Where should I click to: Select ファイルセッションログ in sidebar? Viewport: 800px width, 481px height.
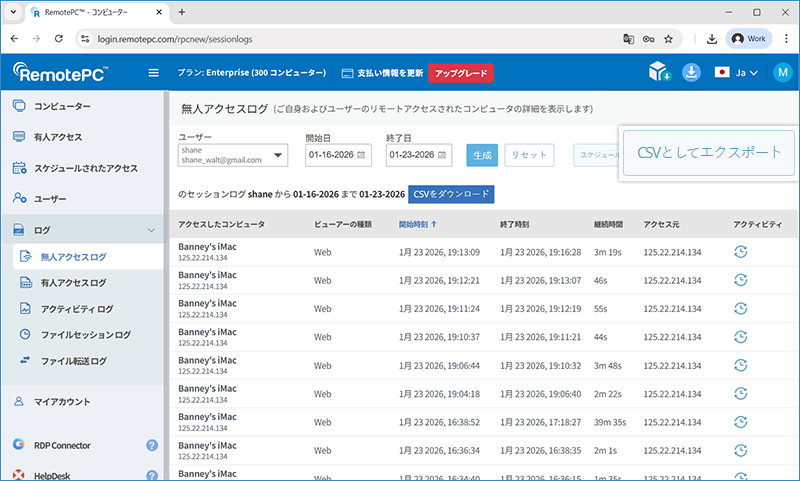[x=88, y=335]
